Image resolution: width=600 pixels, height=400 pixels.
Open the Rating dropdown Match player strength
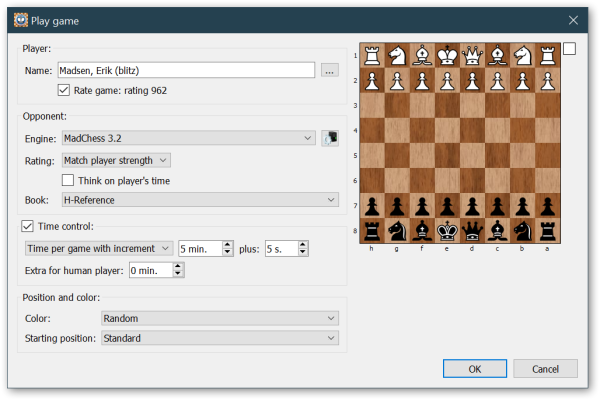click(x=116, y=160)
